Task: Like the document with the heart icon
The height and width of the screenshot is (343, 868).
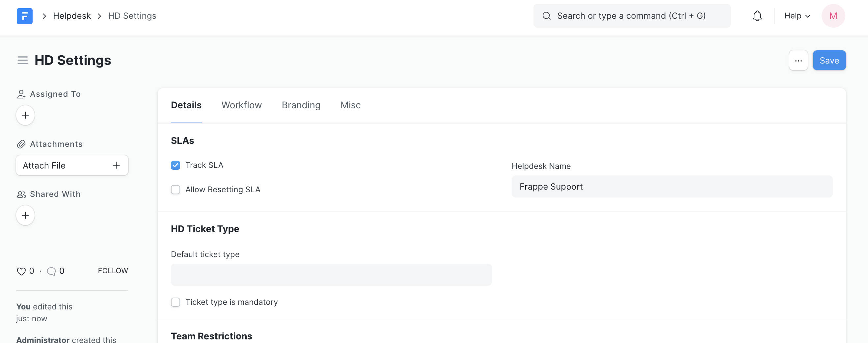Action: [x=21, y=271]
